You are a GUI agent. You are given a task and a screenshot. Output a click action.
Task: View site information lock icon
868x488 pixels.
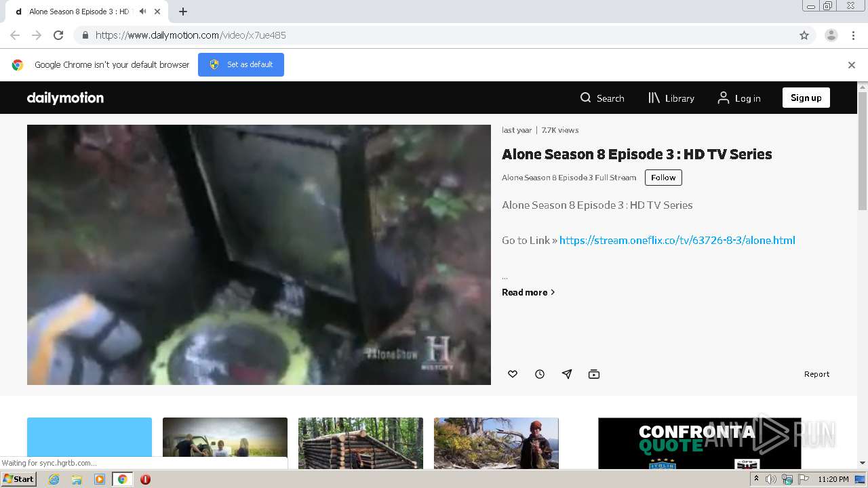tap(85, 35)
